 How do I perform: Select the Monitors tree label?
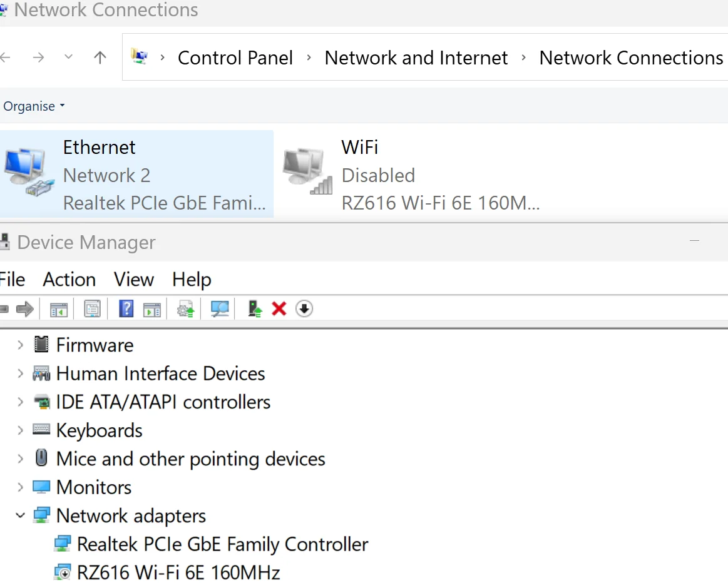tap(94, 487)
